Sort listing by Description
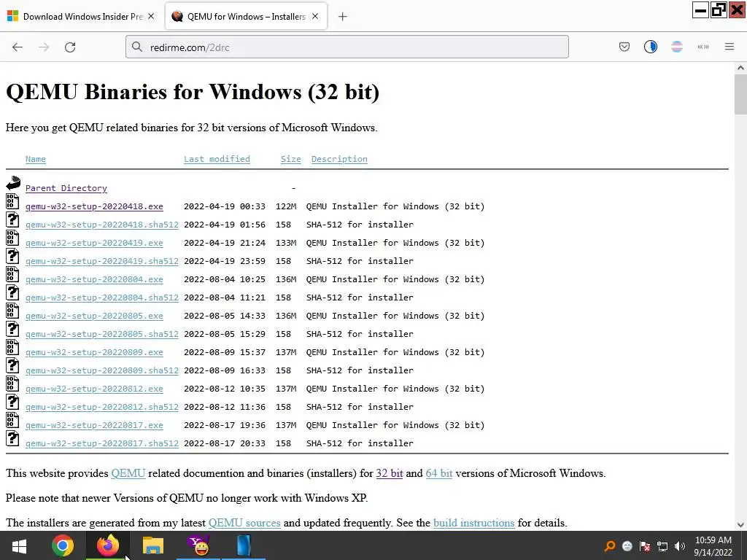Screen dimensions: 747x560 (339, 159)
